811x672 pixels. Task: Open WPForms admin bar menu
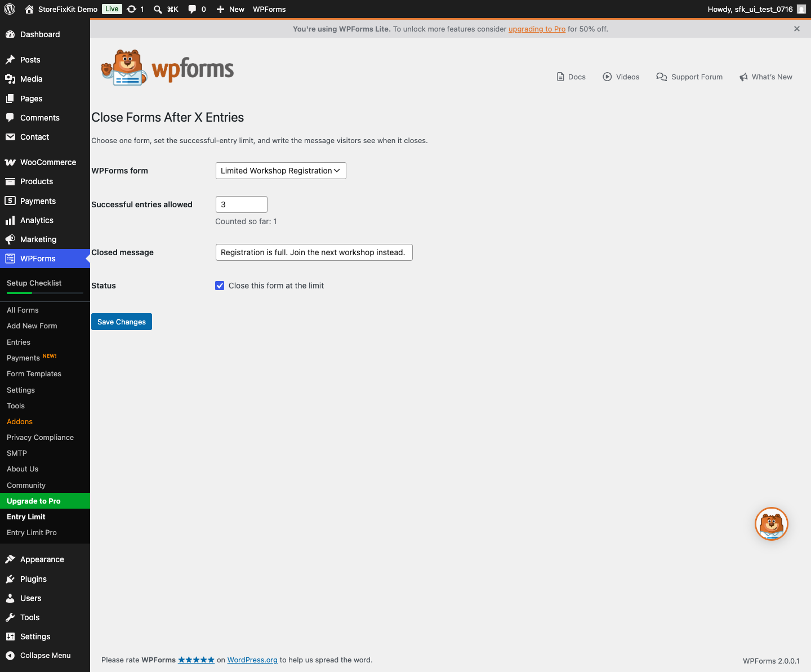click(269, 9)
